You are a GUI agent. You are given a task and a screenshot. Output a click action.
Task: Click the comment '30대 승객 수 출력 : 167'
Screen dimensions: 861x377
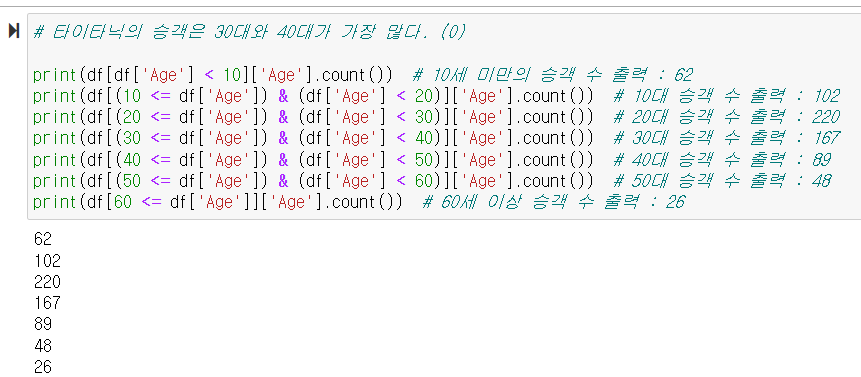coord(726,138)
